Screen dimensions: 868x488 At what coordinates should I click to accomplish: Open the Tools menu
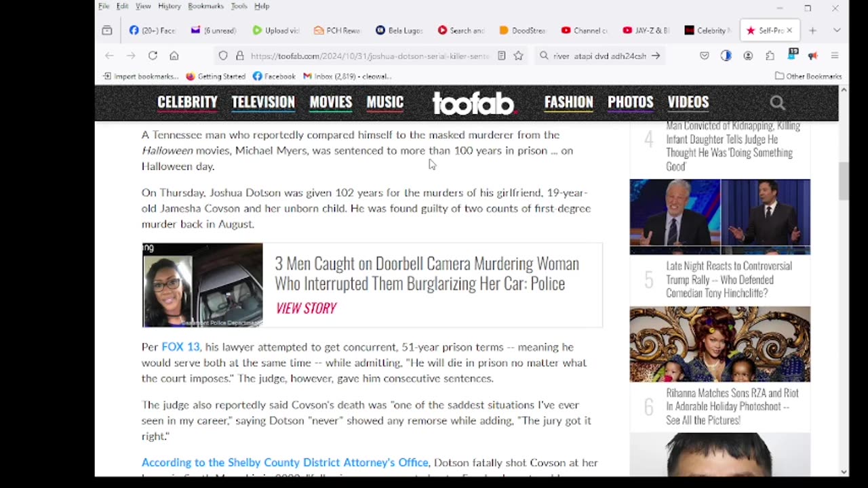[239, 6]
